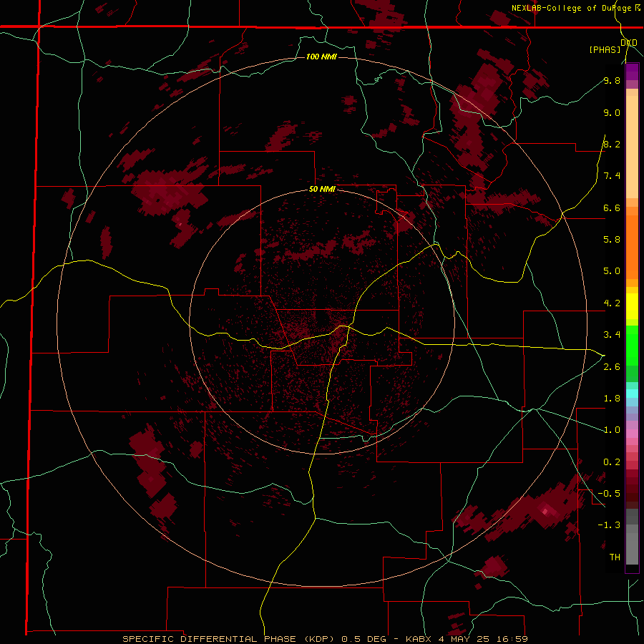
Task: Click the 1.8 value on color scale
Action: pyautogui.click(x=612, y=399)
